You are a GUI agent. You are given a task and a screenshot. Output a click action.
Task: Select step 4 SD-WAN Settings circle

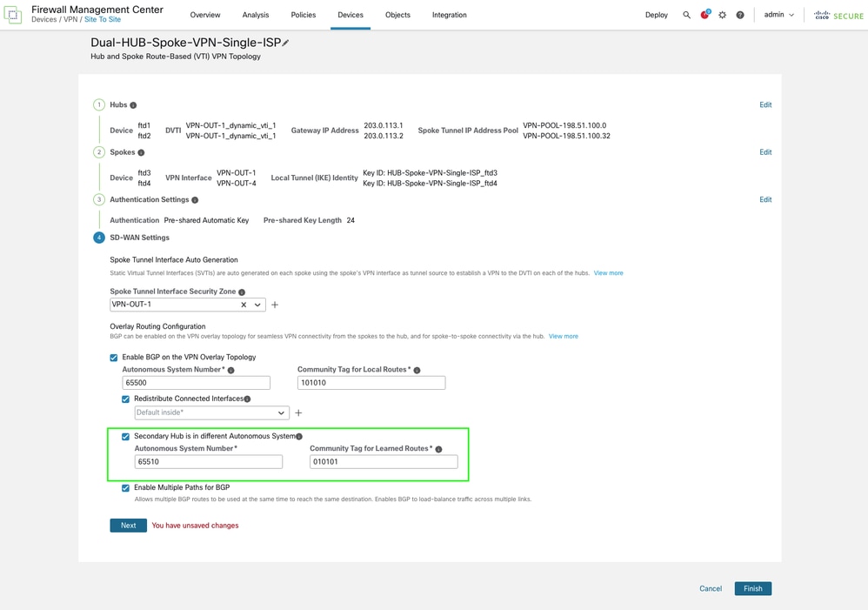click(99, 238)
